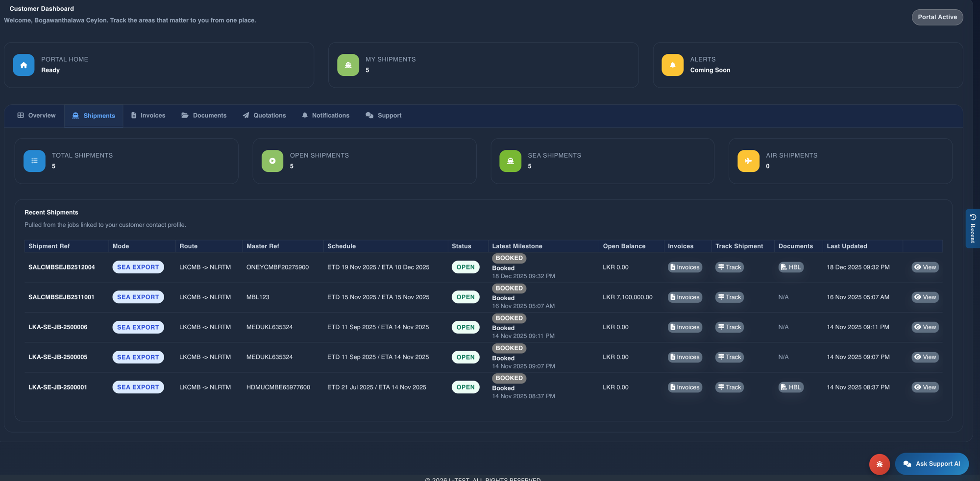Open the Overview tab
This screenshot has height=481, width=980.
[37, 116]
